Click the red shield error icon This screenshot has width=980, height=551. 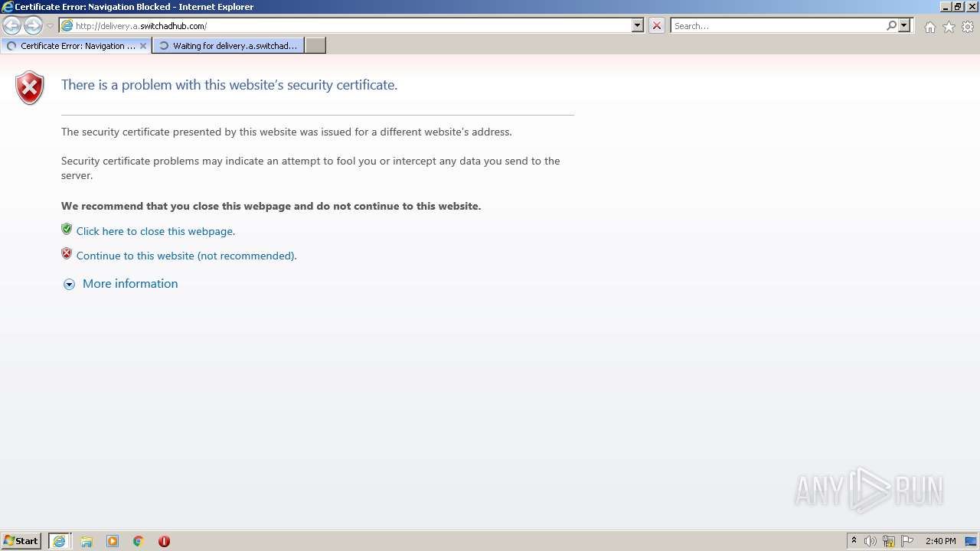coord(30,87)
